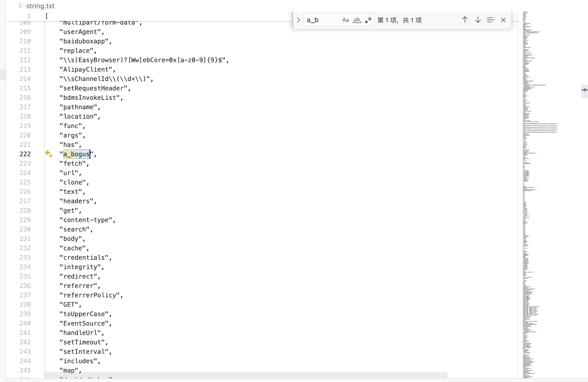The height and width of the screenshot is (382, 588).
Task: Click the scrollbar match marker
Action: pyautogui.click(x=585, y=90)
